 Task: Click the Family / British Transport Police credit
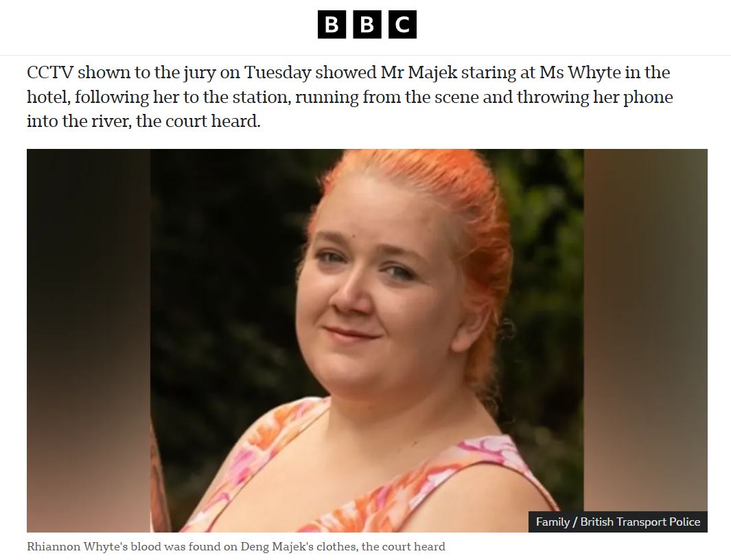point(618,522)
